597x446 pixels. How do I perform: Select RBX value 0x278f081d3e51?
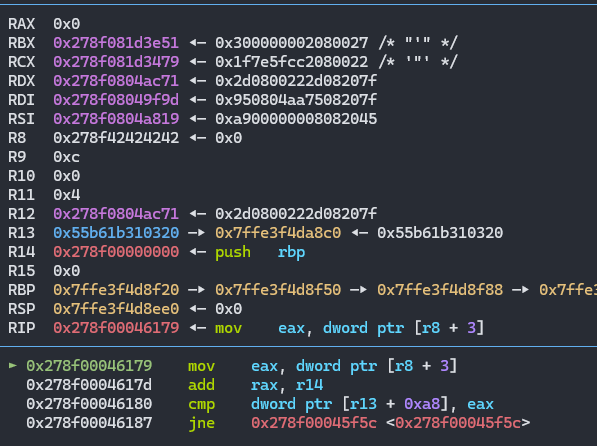tap(116, 43)
